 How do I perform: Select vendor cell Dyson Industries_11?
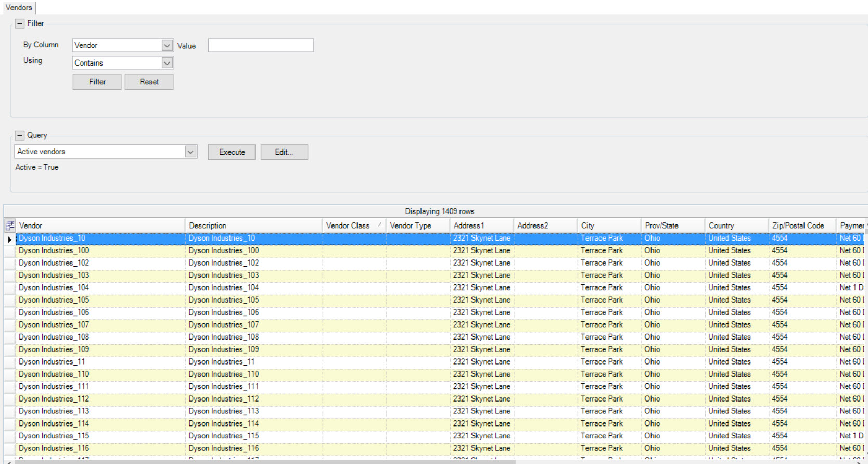click(100, 362)
